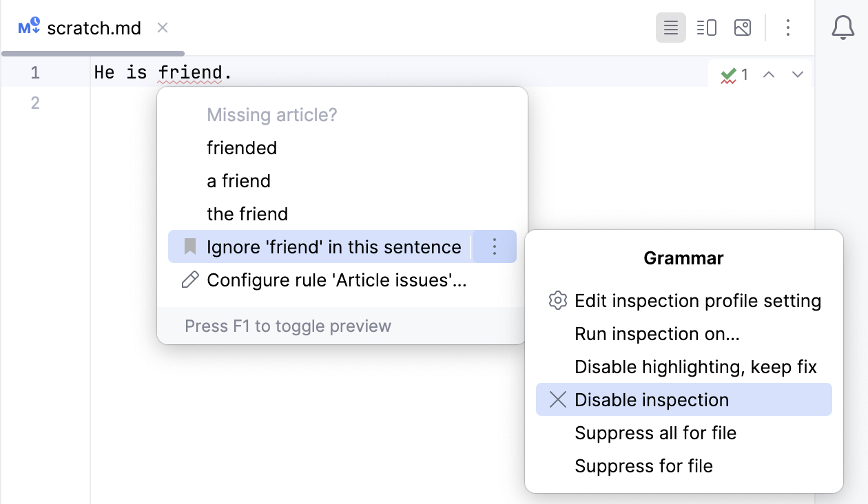Show Markdown preview-only mode
The height and width of the screenshot is (504, 868).
742,28
